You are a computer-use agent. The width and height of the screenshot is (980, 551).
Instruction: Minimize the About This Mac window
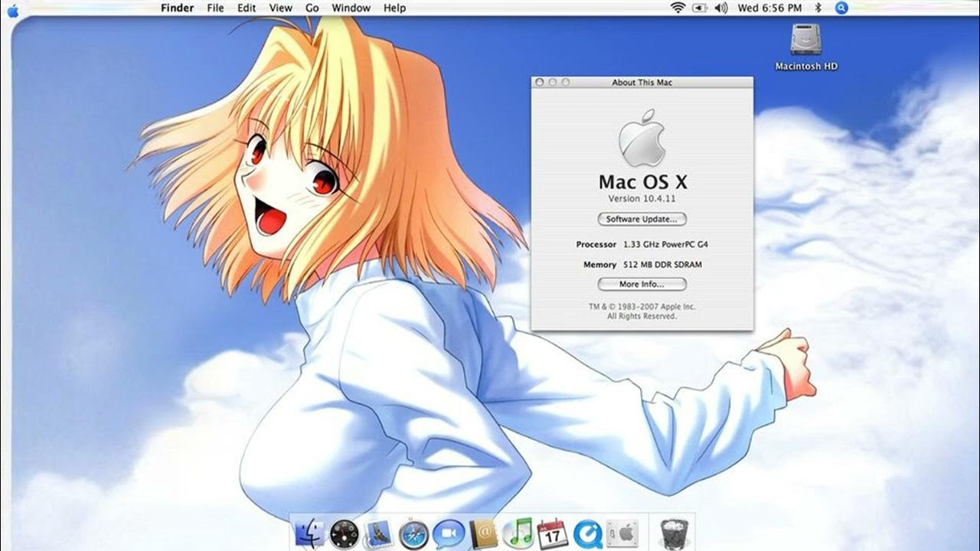click(x=553, y=82)
